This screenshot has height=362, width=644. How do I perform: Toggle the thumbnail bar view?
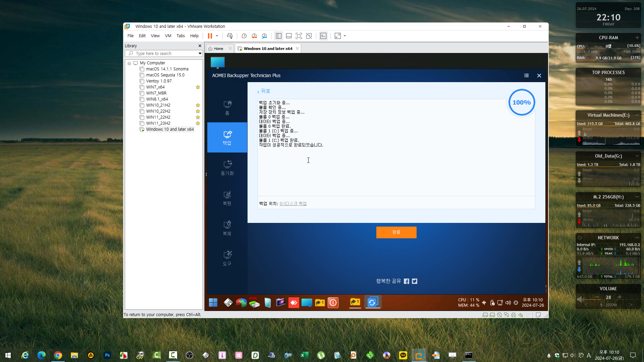click(289, 36)
